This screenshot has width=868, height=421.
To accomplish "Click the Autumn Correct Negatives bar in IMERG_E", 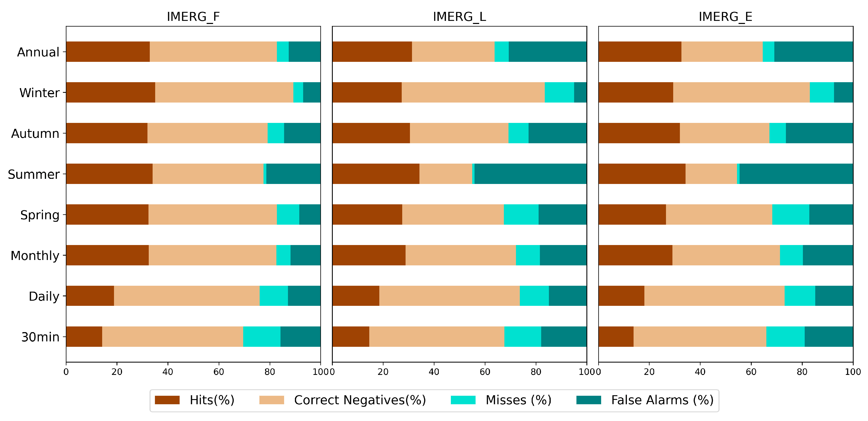I will coord(724,133).
